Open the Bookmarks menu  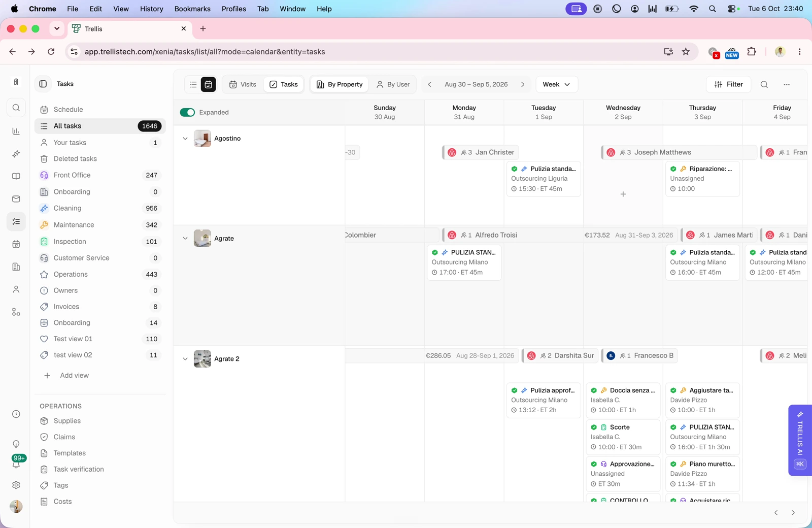(x=192, y=9)
